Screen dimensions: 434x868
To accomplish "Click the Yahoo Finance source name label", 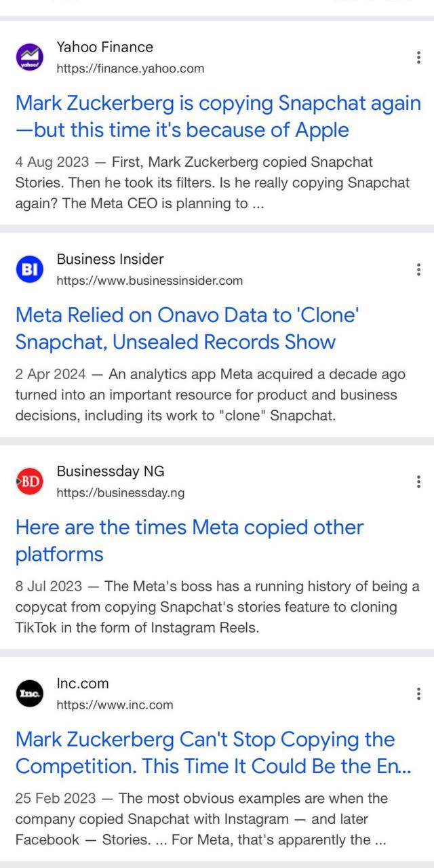I will point(103,47).
